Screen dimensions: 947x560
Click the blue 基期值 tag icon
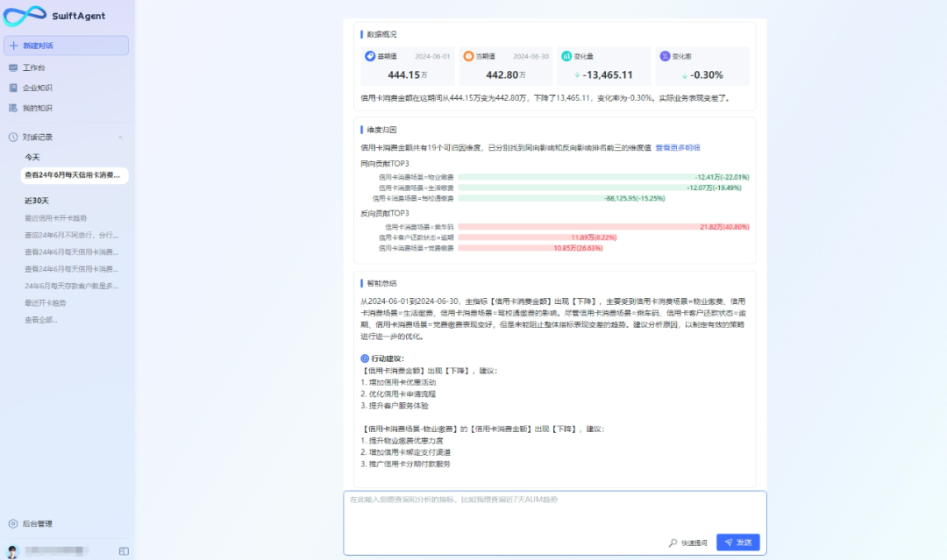click(x=370, y=56)
